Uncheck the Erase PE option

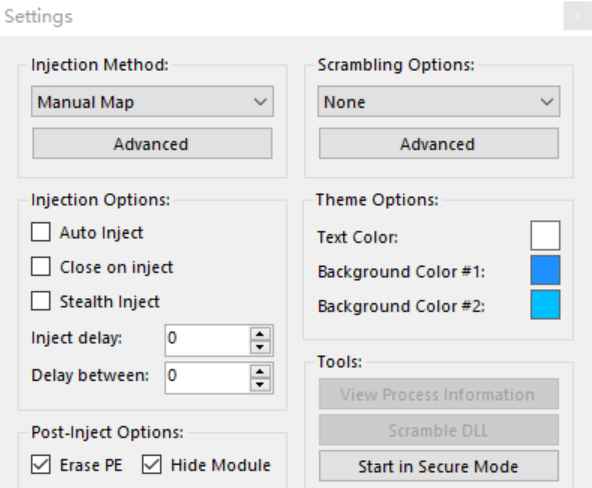[41, 464]
